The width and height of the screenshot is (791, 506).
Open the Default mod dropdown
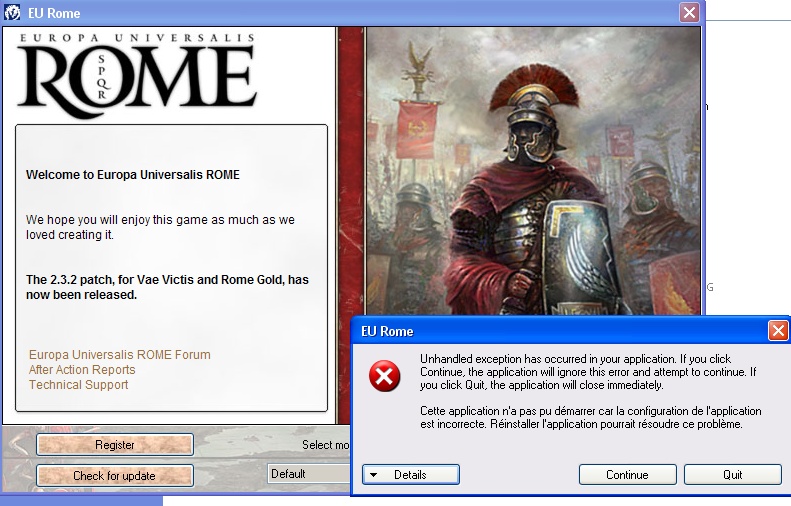309,474
